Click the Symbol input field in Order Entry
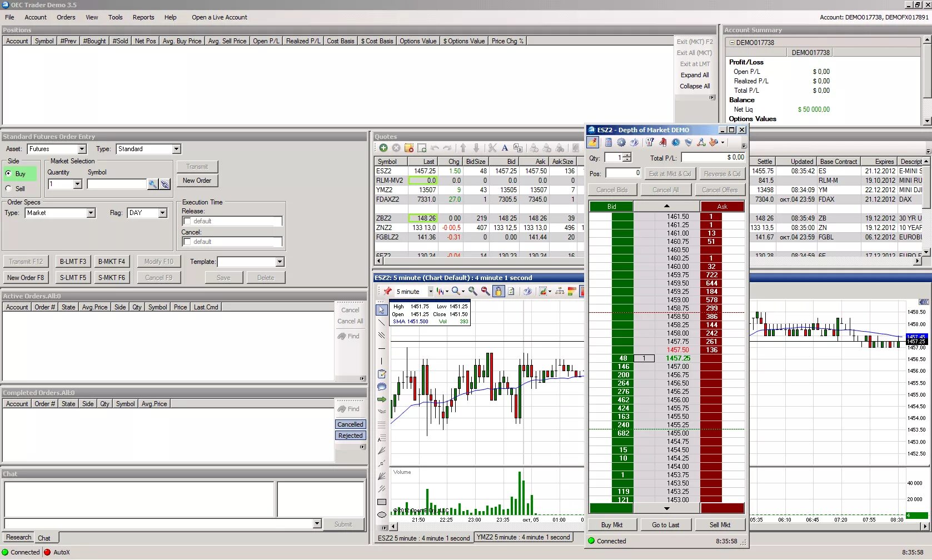The image size is (932, 560). (x=117, y=184)
